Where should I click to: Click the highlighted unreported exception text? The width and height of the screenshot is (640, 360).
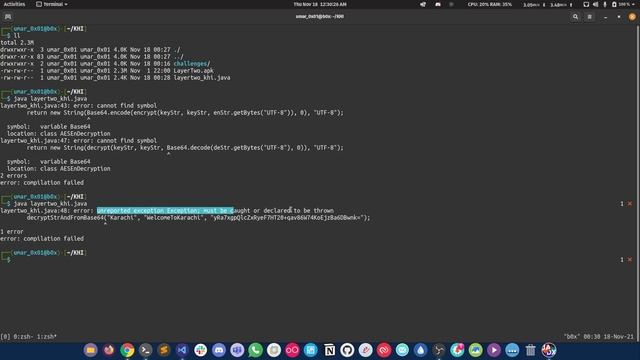pos(165,211)
